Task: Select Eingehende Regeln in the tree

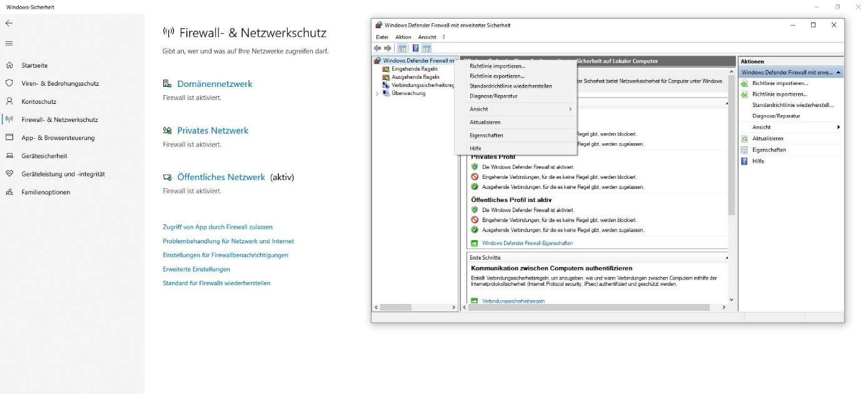Action: 415,69
